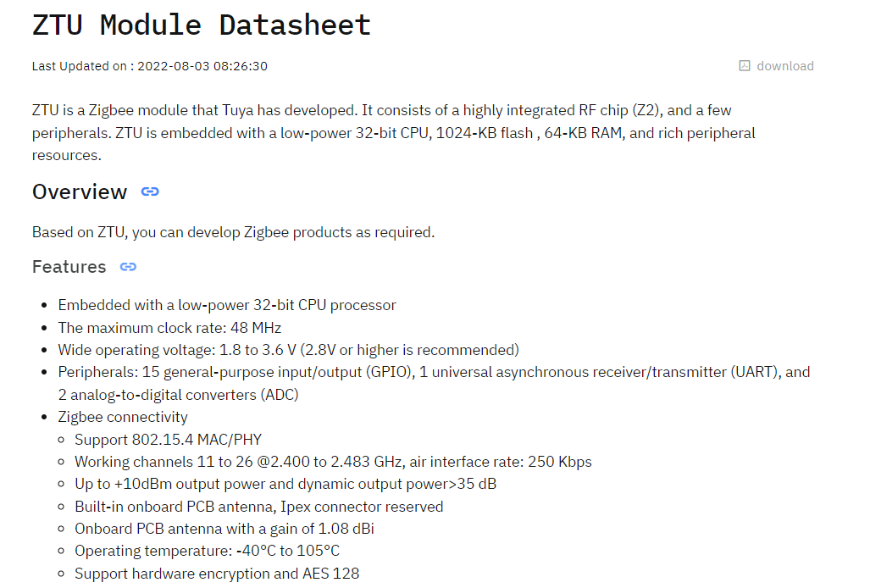
Task: Click the +10dBm output power line
Action: (285, 484)
